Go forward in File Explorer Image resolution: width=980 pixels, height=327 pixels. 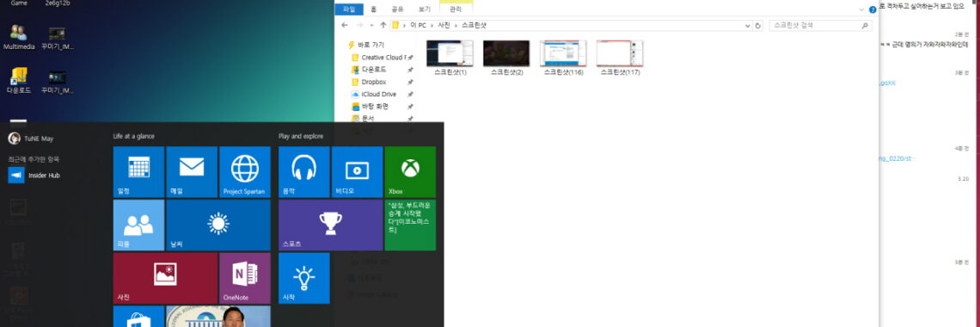(359, 26)
